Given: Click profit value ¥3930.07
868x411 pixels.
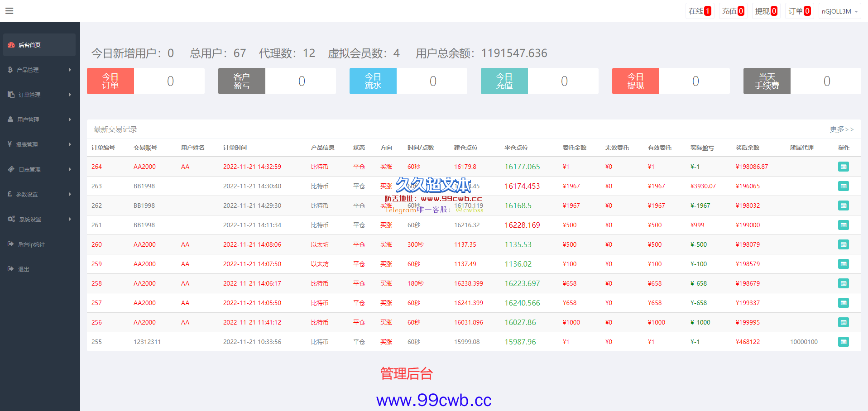Looking at the screenshot, I should 703,186.
